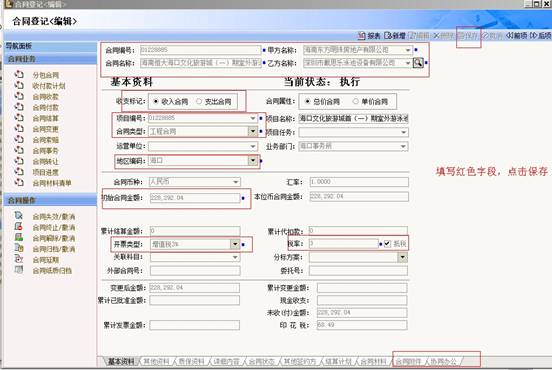
Task: Click the 删除 toolbar button
Action: pyautogui.click(x=444, y=36)
